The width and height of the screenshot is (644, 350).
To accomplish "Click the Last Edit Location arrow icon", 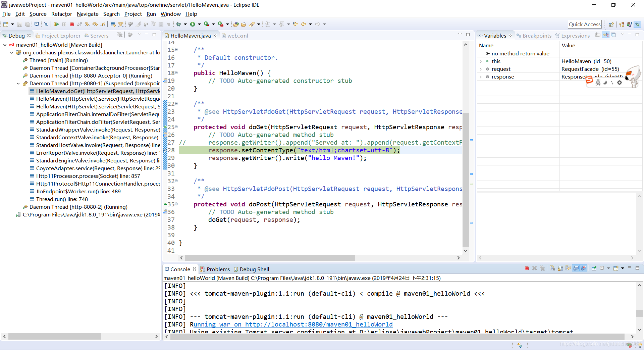I will click(x=296, y=24).
